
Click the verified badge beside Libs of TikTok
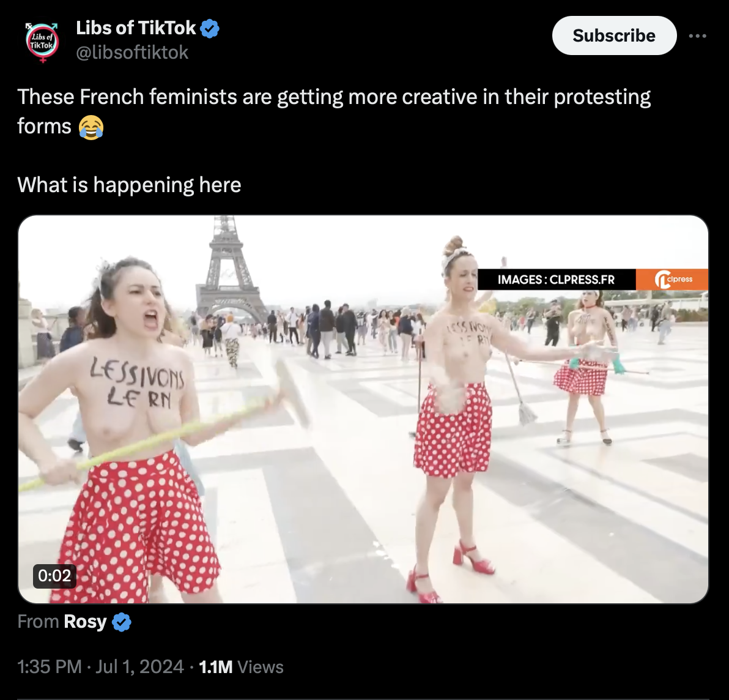(210, 28)
